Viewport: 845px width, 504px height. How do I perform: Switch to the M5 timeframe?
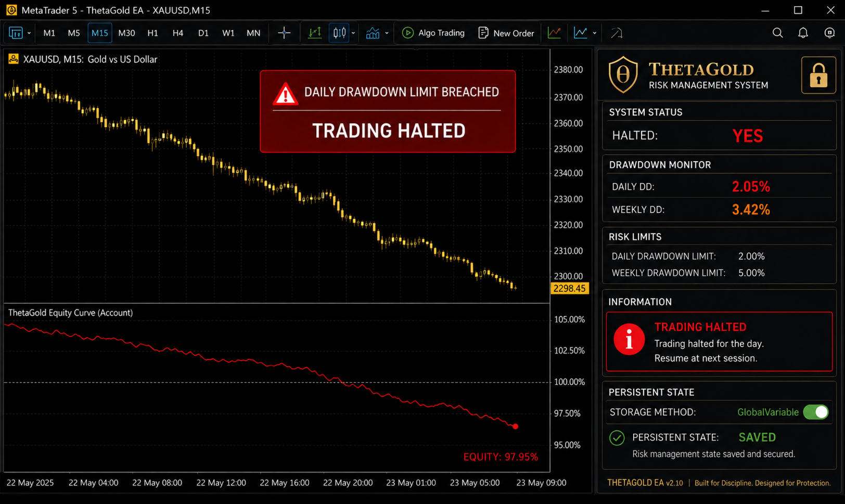click(74, 33)
